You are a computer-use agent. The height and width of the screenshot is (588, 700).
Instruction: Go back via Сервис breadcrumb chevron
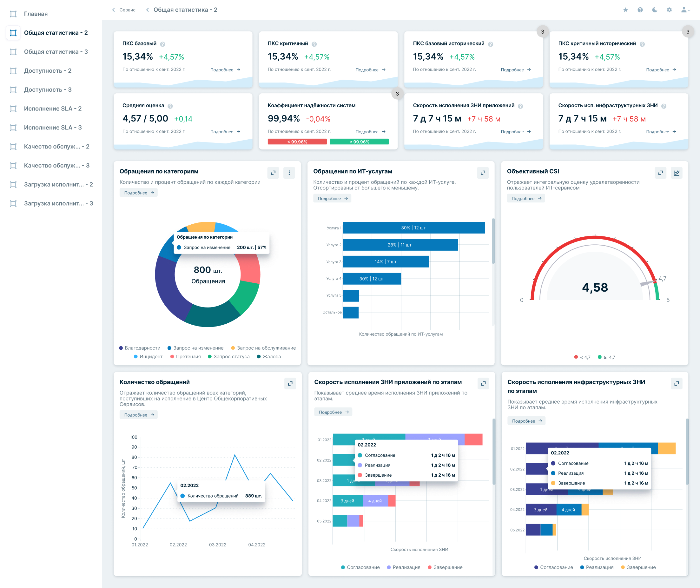click(x=114, y=10)
